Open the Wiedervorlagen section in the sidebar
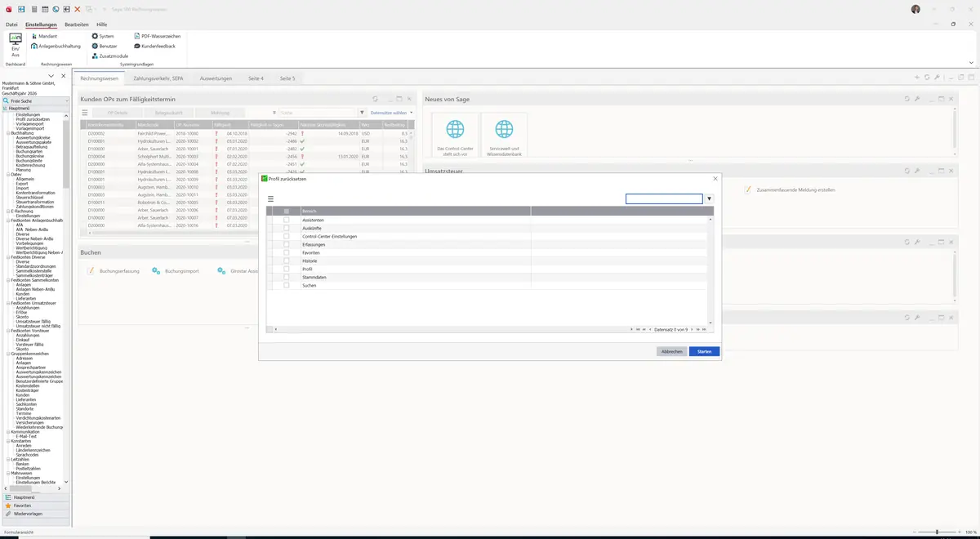 coord(35,514)
